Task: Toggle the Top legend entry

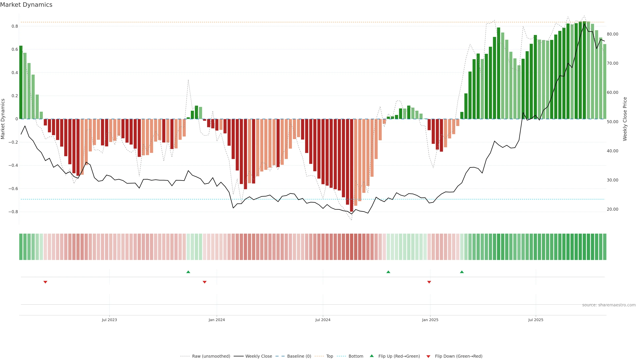Action: (x=330, y=356)
